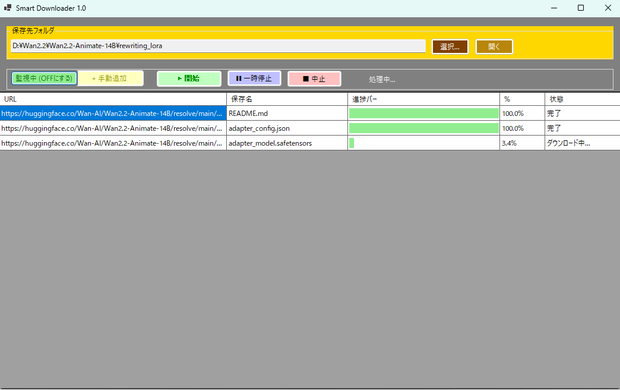Click the README.md file name cell
Image resolution: width=620 pixels, height=390 pixels.
point(287,114)
